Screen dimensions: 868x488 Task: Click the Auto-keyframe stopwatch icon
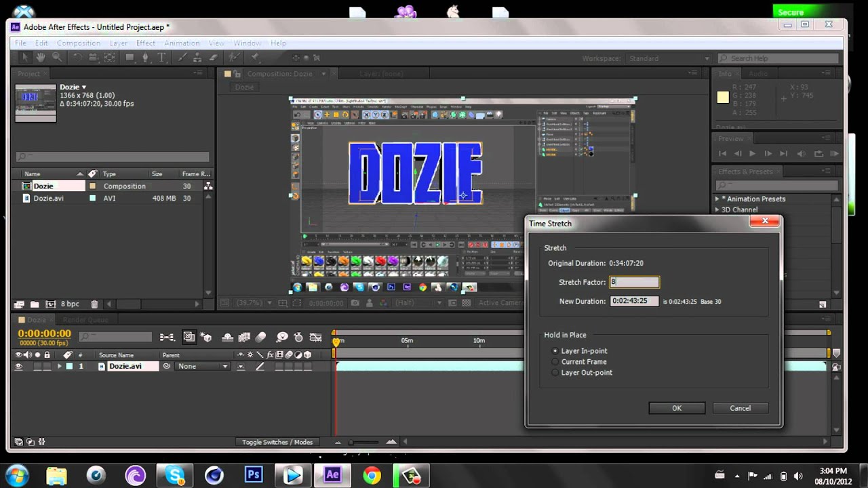tap(298, 337)
